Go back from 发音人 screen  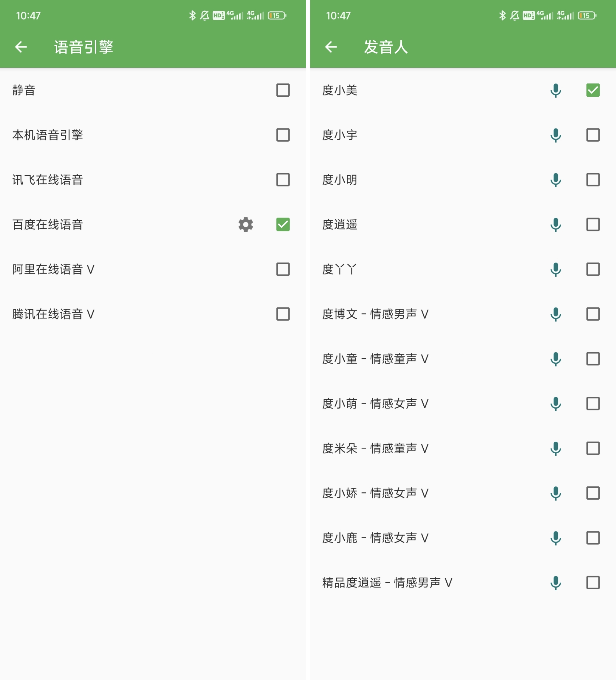pos(331,47)
